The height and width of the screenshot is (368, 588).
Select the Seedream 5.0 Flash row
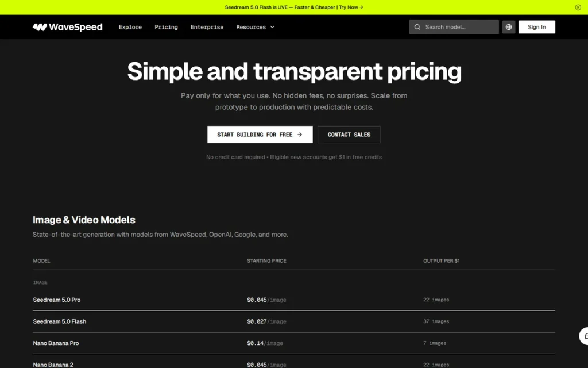294,321
